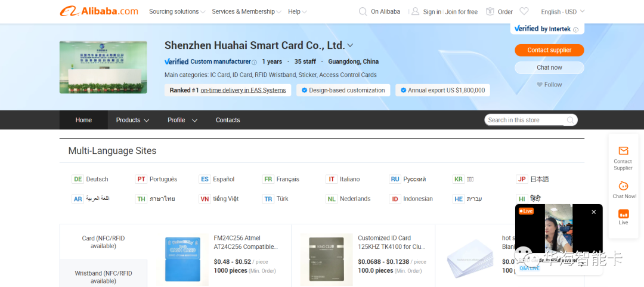The image size is (644, 287).
Task: Click the Order clipboard icon
Action: pos(490,11)
